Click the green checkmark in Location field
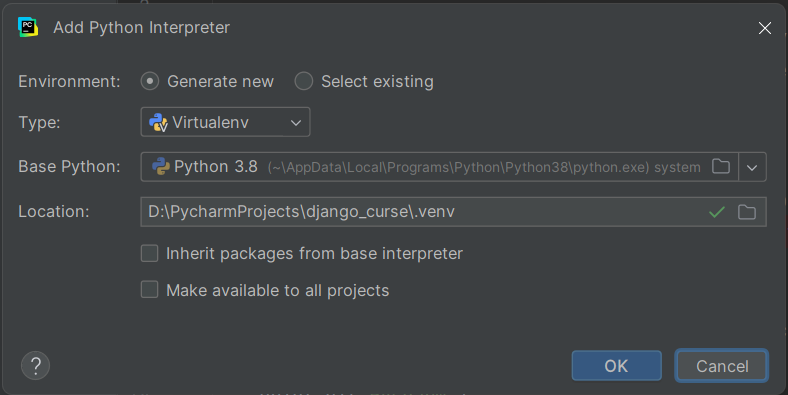The height and width of the screenshot is (395, 788). (717, 212)
